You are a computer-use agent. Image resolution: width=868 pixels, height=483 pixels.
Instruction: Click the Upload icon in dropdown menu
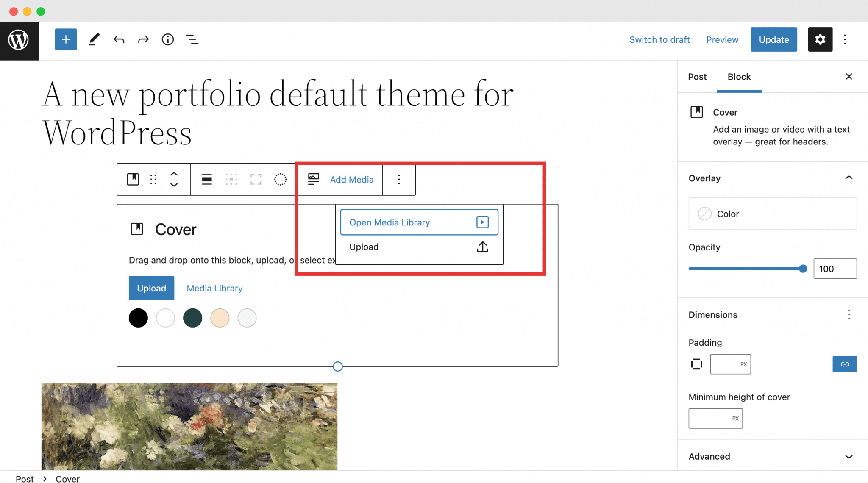483,246
